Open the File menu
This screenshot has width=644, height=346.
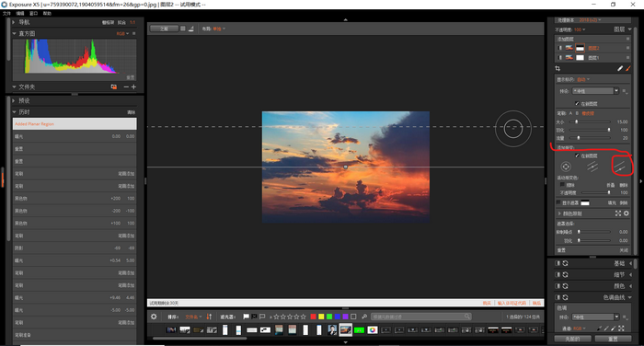pyautogui.click(x=6, y=14)
